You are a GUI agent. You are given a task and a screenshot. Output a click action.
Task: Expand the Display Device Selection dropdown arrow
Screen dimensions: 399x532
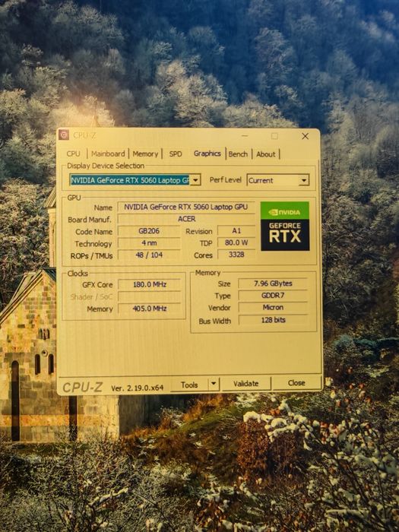195,180
